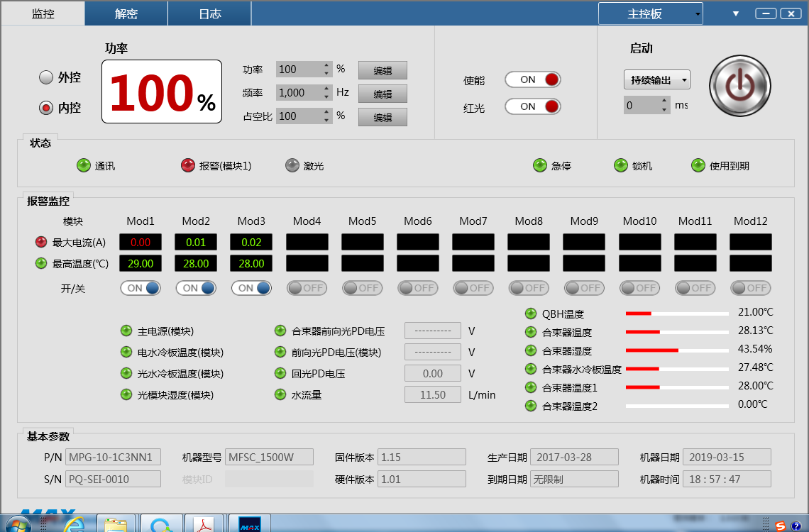Click the red 报警(模块1) alarm indicator
The width and height of the screenshot is (809, 532).
188,166
